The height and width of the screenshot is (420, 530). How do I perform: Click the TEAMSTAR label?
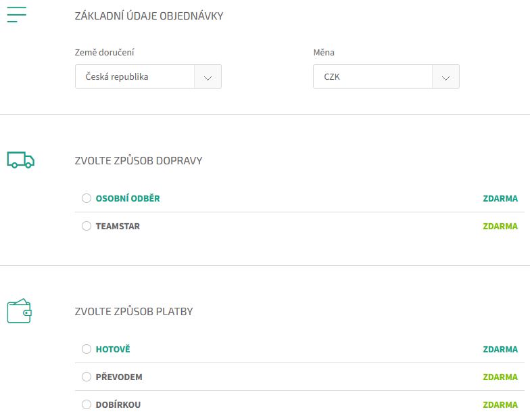[x=118, y=226]
